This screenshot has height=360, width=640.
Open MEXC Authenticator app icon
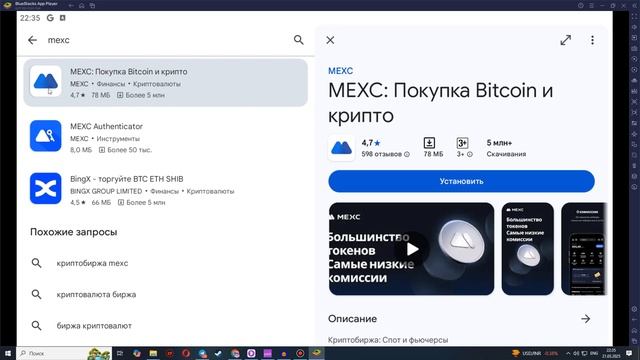pos(45,136)
